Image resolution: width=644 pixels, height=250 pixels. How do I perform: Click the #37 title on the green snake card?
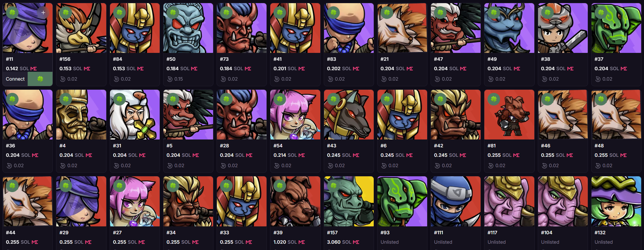pos(599,59)
